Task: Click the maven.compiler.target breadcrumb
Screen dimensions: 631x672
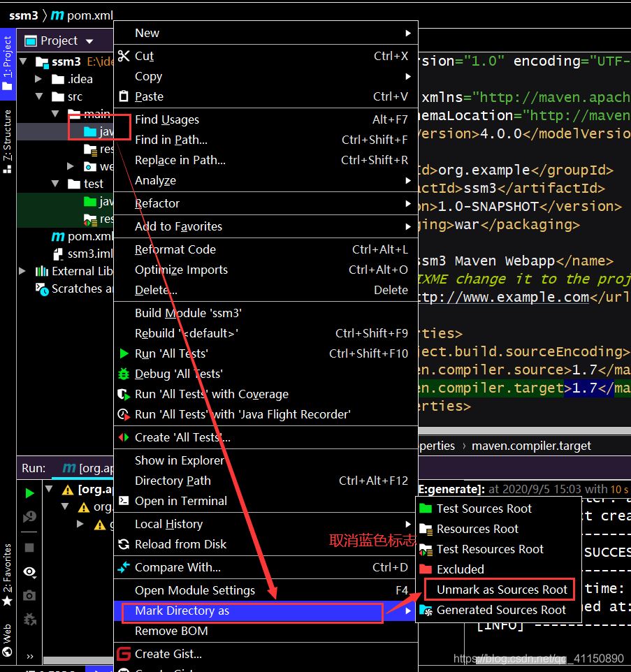Action: coord(531,446)
